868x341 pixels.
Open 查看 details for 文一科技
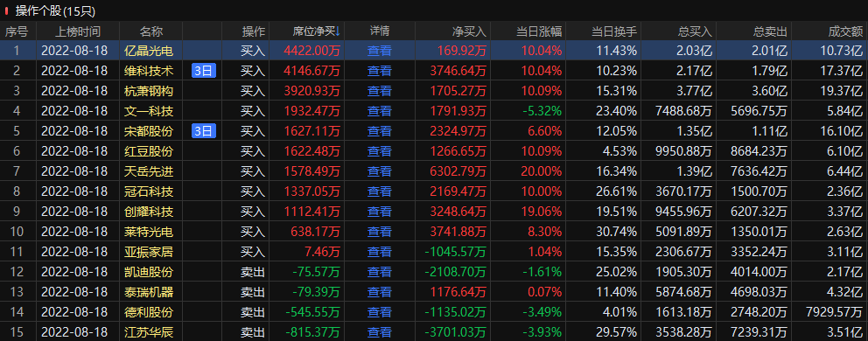coord(379,111)
